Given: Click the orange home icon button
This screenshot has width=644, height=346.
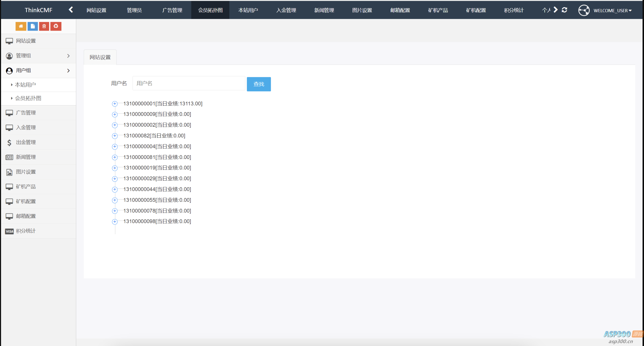Looking at the screenshot, I should (x=21, y=26).
